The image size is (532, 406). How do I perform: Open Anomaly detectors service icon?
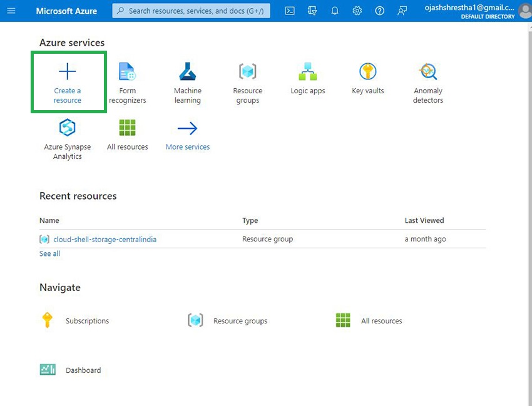[428, 71]
